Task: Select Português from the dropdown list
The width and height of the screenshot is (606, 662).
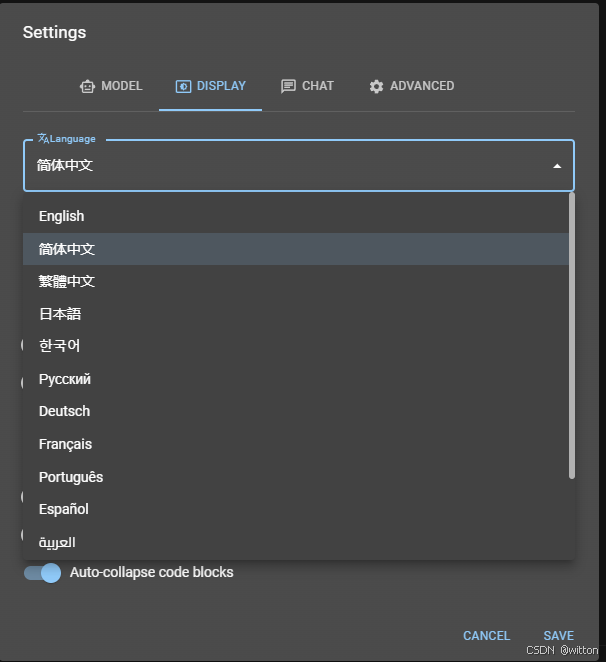Action: [x=71, y=477]
